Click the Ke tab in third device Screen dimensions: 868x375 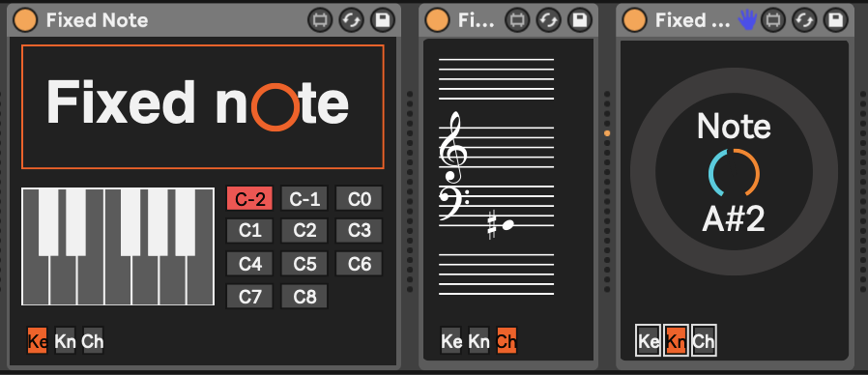[x=649, y=340]
